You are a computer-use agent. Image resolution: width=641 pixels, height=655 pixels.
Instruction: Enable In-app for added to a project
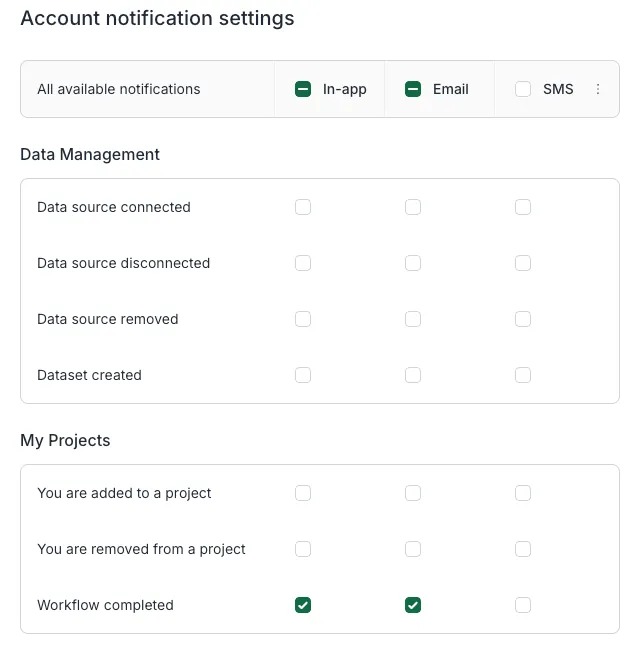(x=303, y=493)
